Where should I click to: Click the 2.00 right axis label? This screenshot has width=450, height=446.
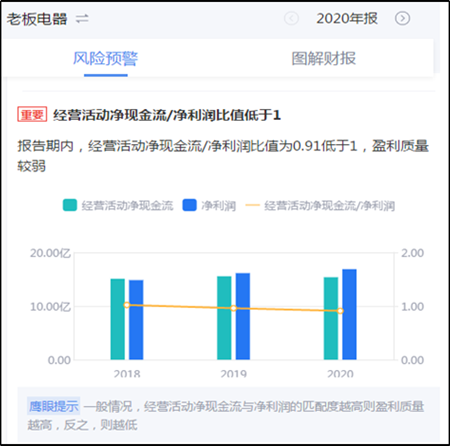(x=412, y=253)
